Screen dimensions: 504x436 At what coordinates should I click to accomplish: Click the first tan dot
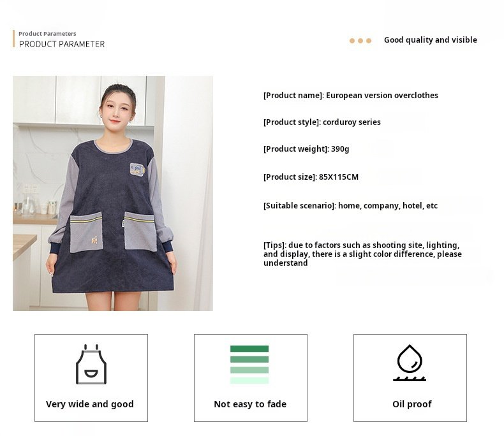[352, 41]
